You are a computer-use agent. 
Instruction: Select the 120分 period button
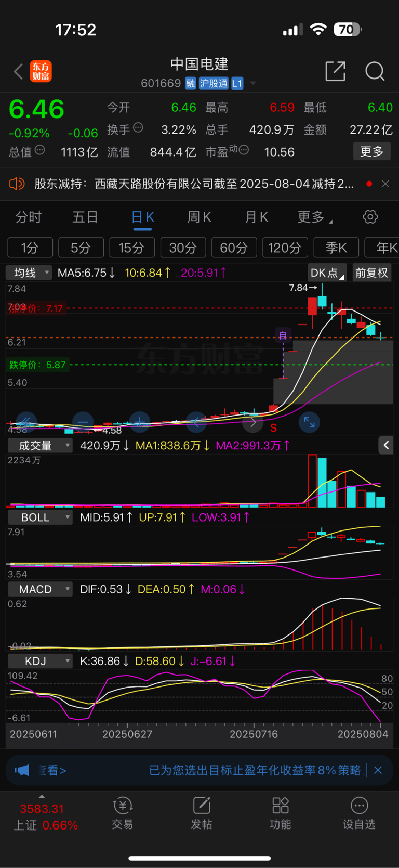tap(285, 248)
